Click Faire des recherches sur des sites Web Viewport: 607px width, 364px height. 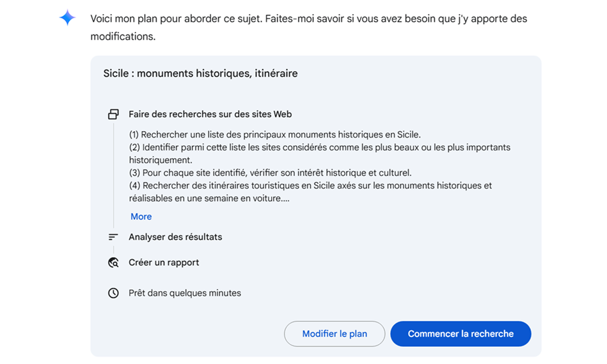click(x=210, y=115)
